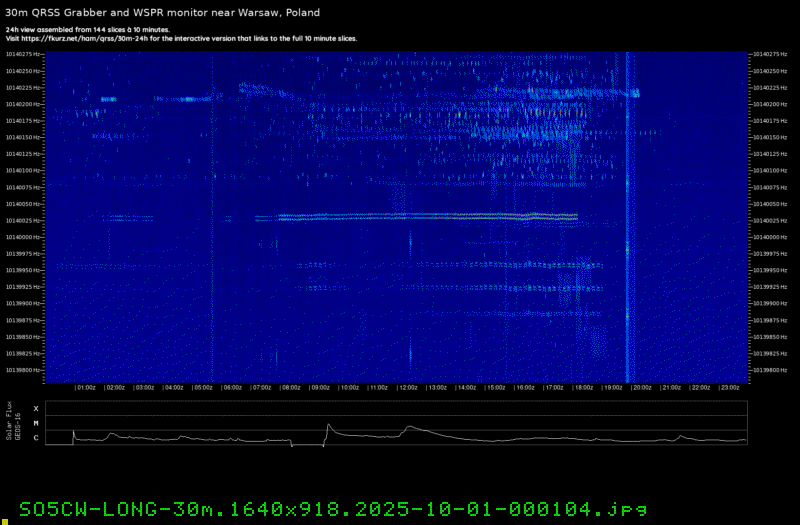Click the 05:00z time label
The image size is (800, 525).
click(x=203, y=388)
